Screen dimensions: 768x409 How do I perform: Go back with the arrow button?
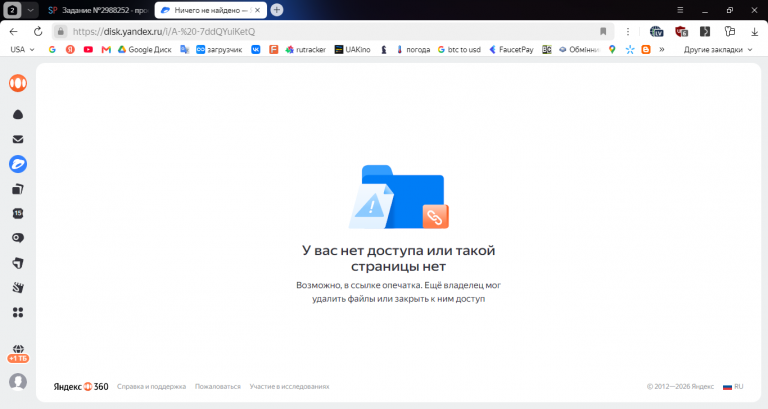tap(13, 31)
